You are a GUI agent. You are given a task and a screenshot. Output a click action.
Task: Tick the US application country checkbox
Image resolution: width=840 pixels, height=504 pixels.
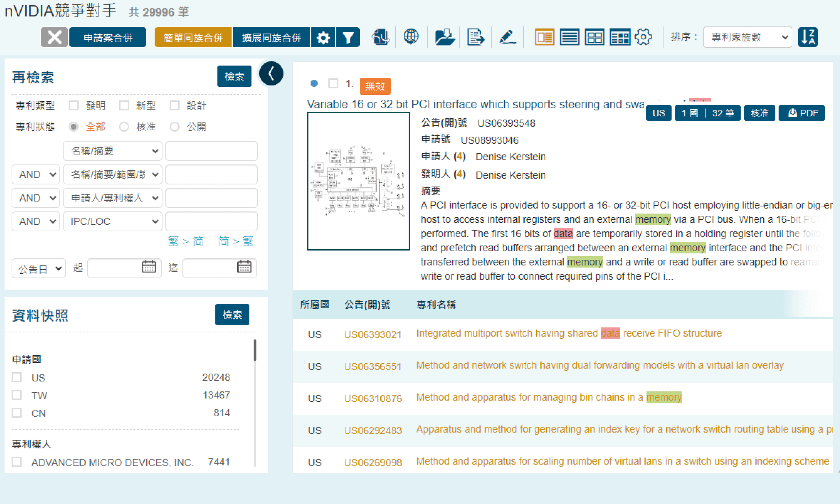[17, 377]
